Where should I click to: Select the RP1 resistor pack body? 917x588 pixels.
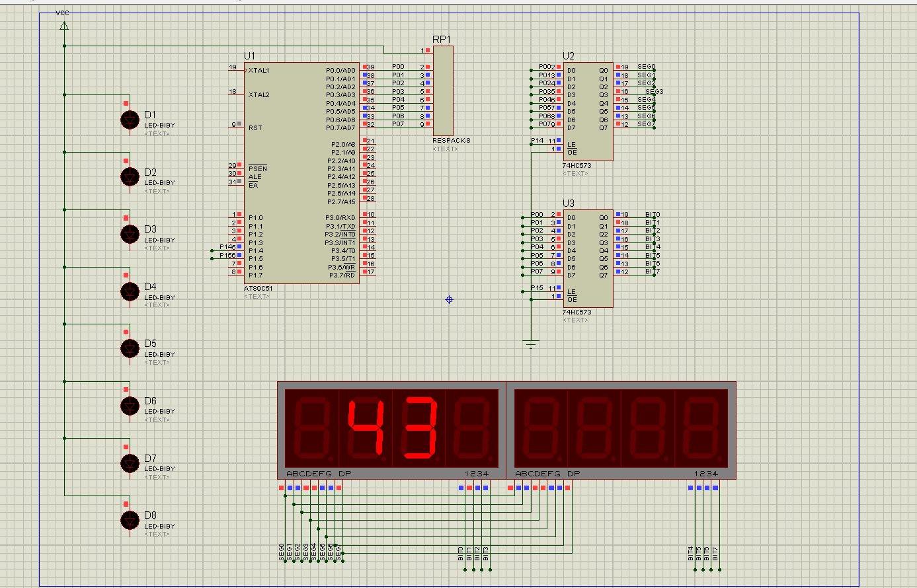(443, 91)
